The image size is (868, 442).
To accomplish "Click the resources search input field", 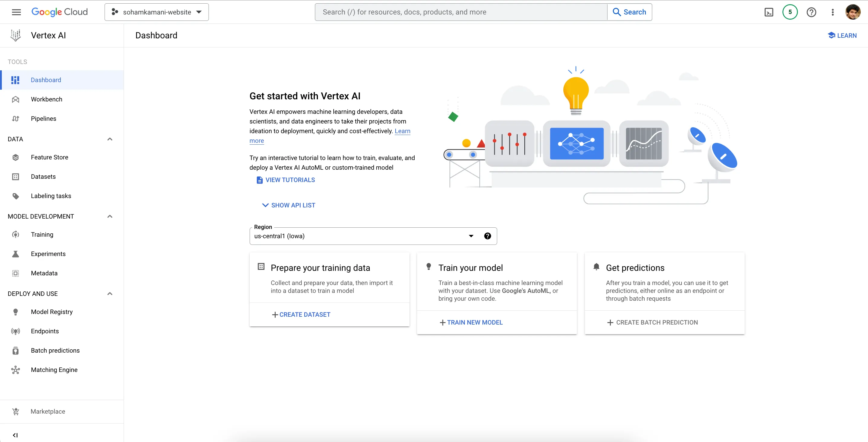I will pyautogui.click(x=461, y=12).
